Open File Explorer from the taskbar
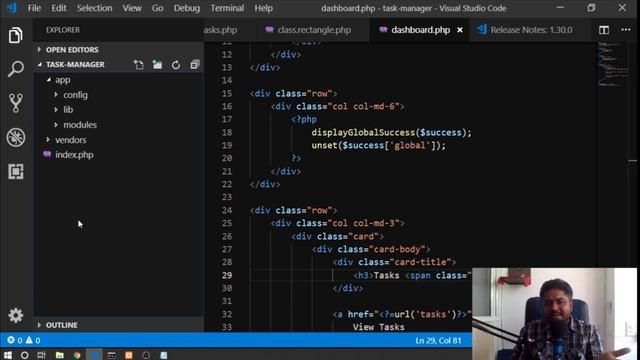 coord(60,355)
